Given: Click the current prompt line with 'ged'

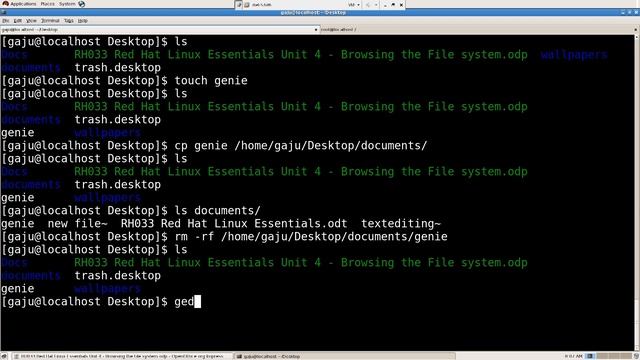Looking at the screenshot, I should [101, 302].
